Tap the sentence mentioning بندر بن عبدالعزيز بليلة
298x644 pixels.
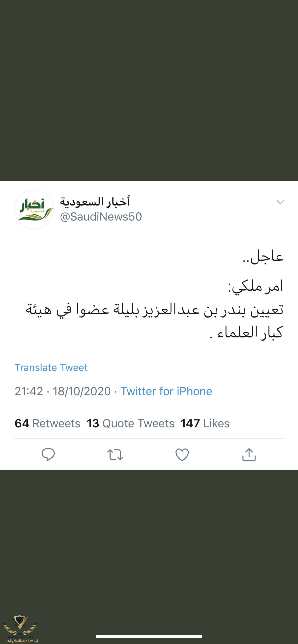click(155, 310)
